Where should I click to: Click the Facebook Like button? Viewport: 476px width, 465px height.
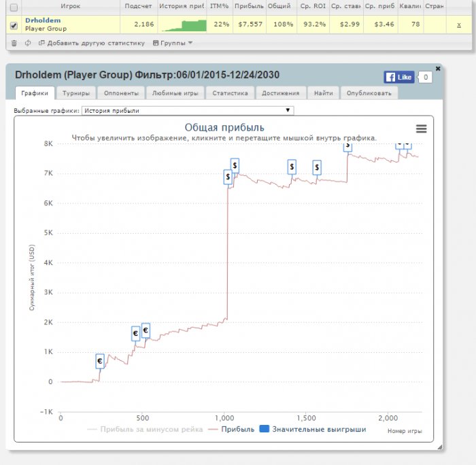coord(398,77)
